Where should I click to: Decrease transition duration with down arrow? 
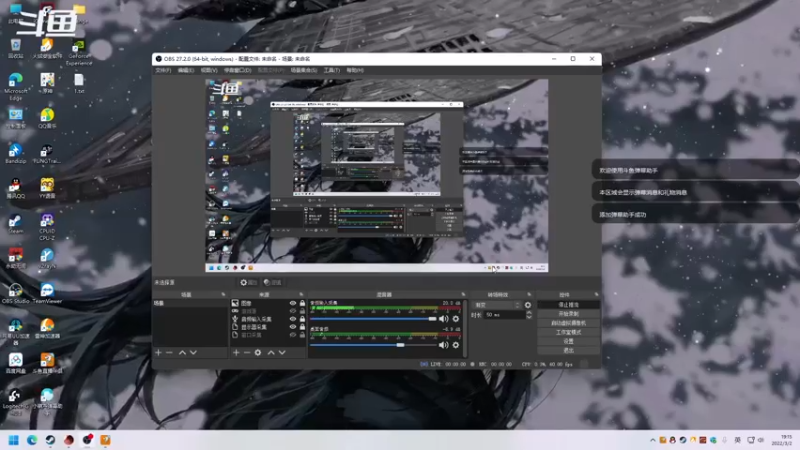pyautogui.click(x=529, y=317)
